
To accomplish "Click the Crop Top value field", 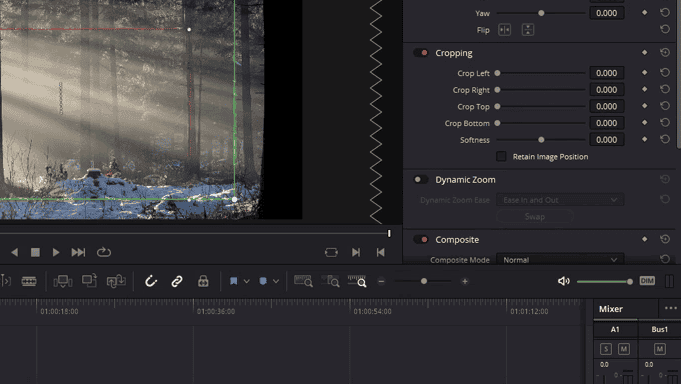I will [x=607, y=106].
